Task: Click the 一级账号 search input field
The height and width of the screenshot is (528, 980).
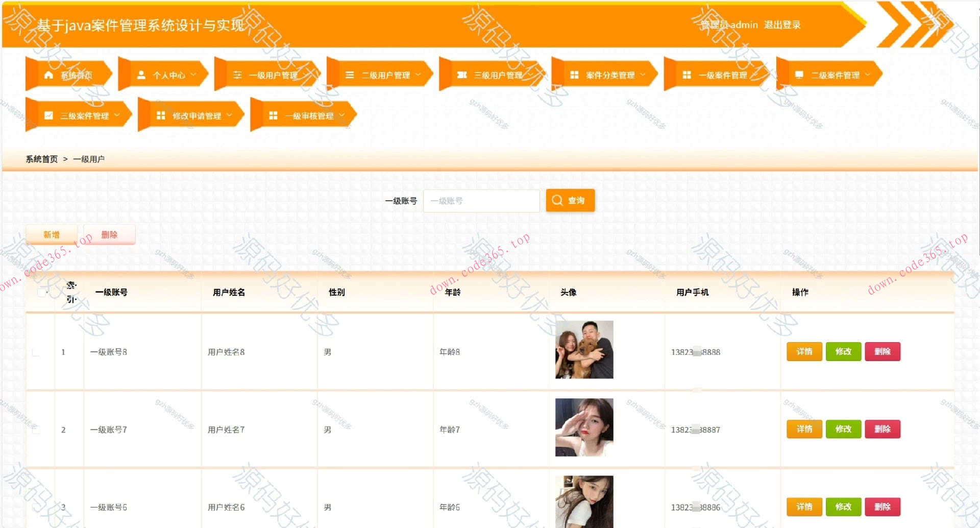Action: [481, 200]
